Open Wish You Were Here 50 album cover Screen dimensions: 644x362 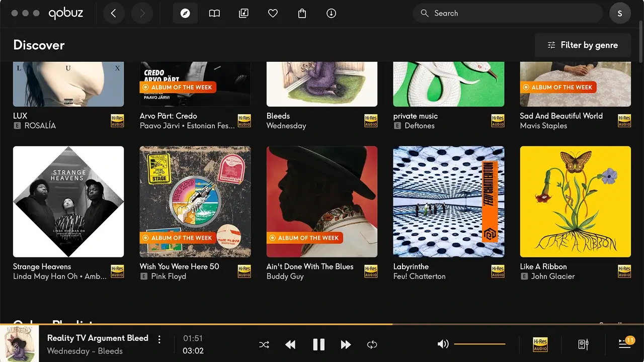click(195, 202)
